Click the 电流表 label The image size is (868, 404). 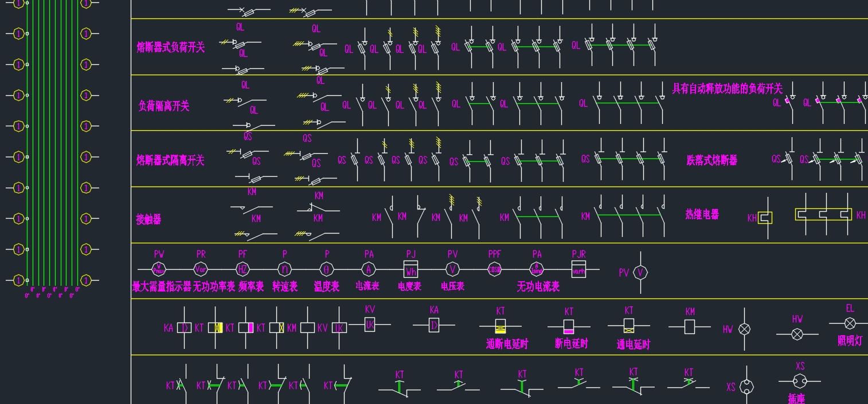coord(367,286)
